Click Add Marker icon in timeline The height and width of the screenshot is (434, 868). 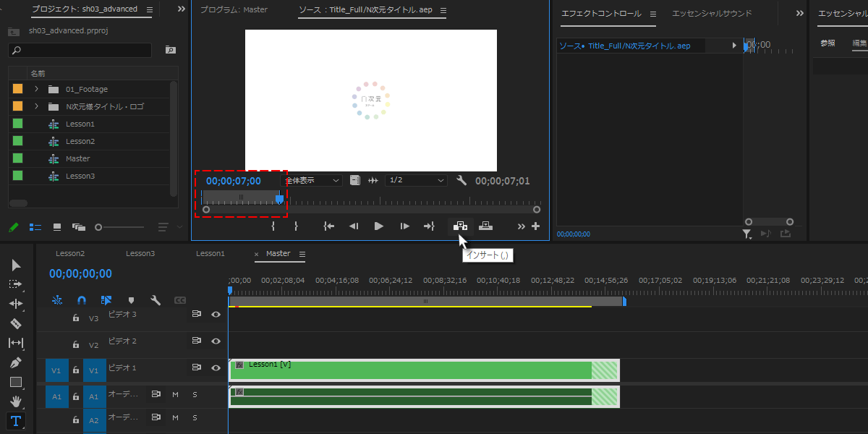(131, 299)
